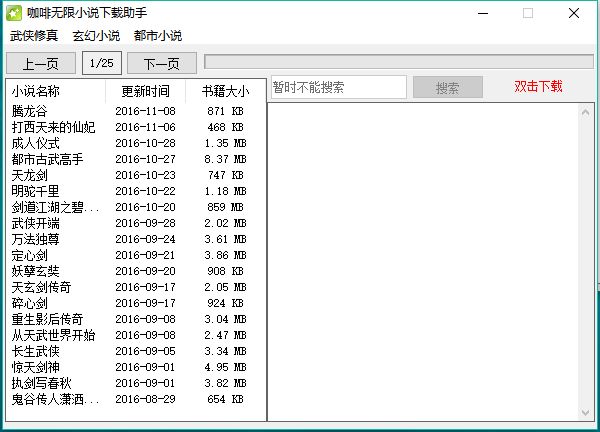Click the date 2016-10-28
This screenshot has height=432, width=600.
(145, 143)
